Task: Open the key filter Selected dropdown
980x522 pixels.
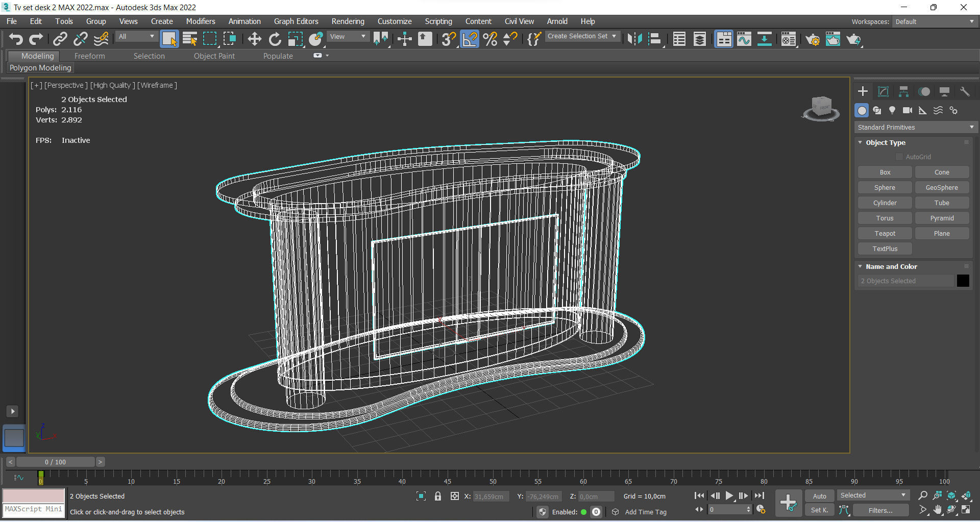Action: [x=873, y=495]
